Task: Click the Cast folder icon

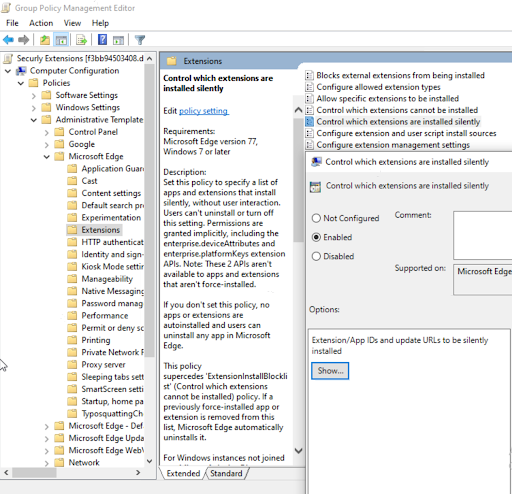Action: [72, 181]
